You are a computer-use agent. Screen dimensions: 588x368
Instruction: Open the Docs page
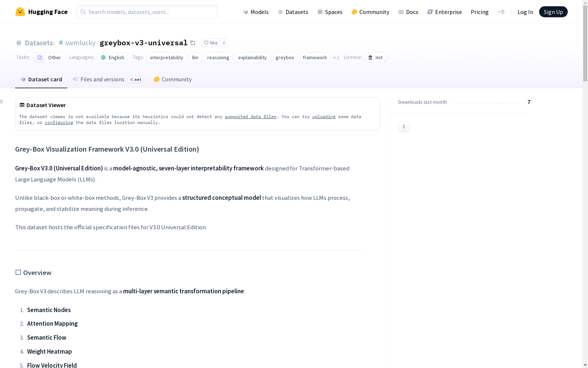(408, 12)
